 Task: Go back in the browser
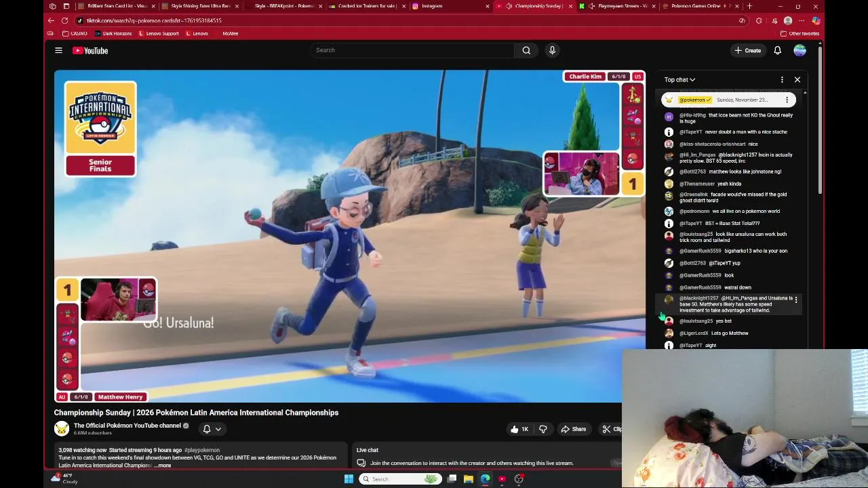click(x=51, y=20)
